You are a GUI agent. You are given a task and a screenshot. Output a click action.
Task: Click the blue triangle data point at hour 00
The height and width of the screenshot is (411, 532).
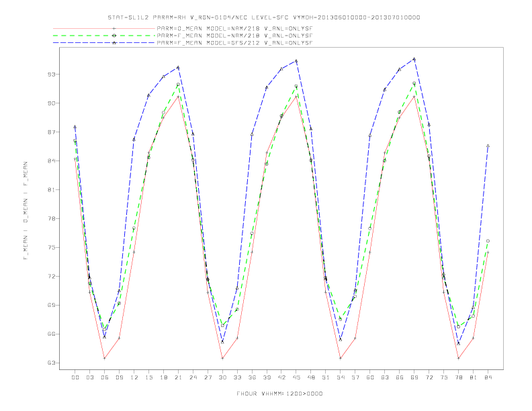[x=75, y=127]
